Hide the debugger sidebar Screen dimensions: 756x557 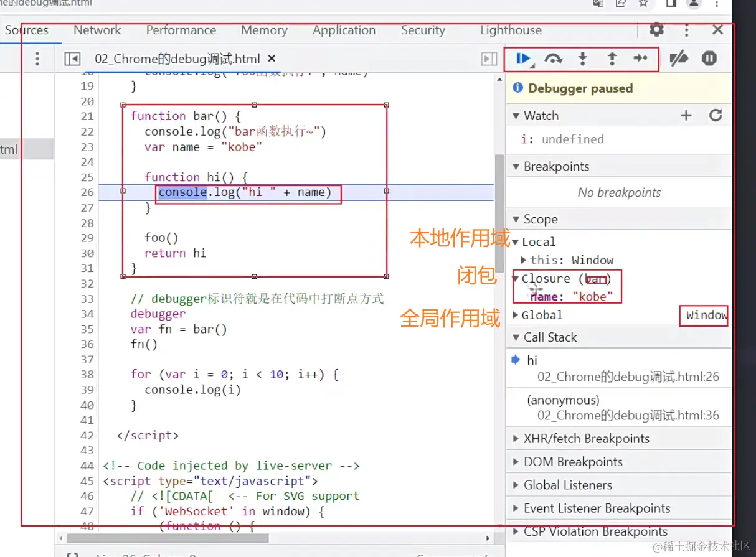tap(489, 59)
